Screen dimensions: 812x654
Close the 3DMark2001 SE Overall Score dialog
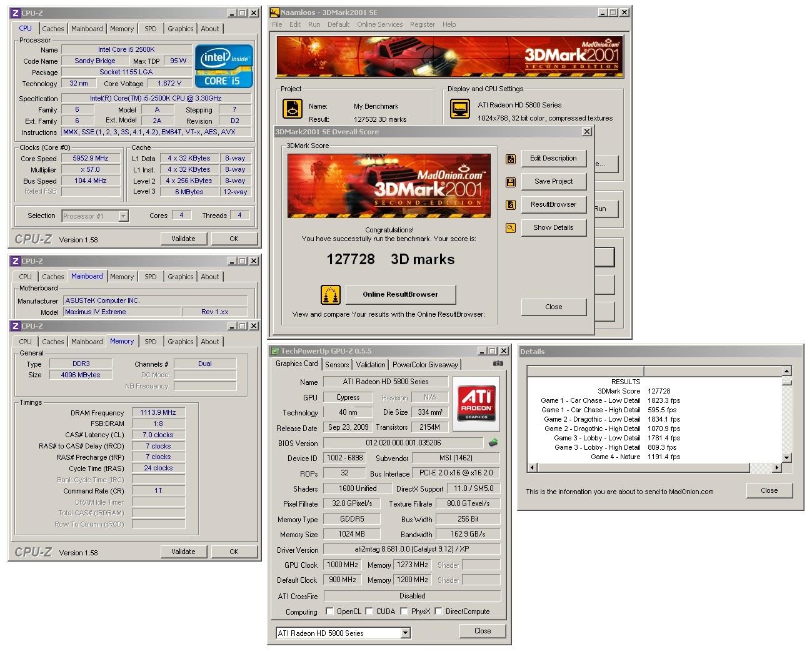(x=553, y=307)
